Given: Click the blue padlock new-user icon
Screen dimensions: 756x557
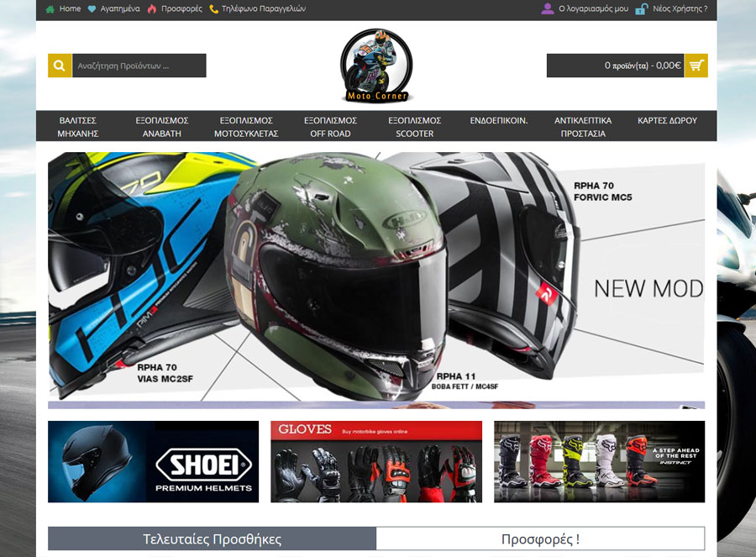Looking at the screenshot, I should click(x=641, y=8).
